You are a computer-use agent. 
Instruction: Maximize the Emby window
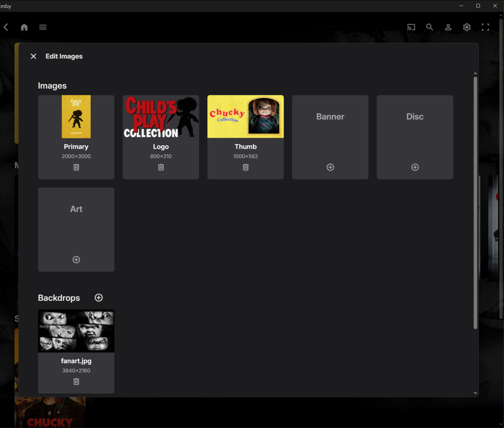point(478,6)
